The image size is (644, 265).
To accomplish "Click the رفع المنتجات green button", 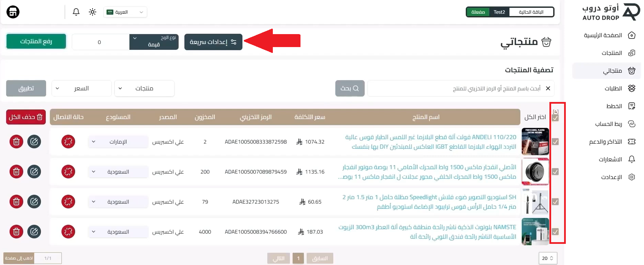I will [36, 41].
